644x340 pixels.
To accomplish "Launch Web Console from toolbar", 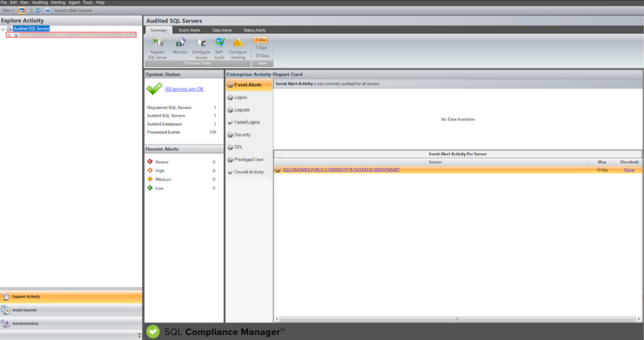I will point(73,10).
